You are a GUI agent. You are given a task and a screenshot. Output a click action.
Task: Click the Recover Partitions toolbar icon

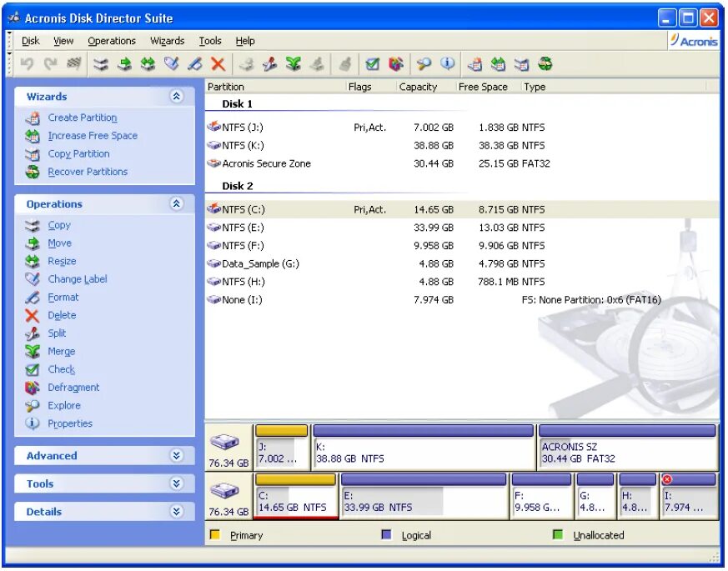pyautogui.click(x=545, y=64)
